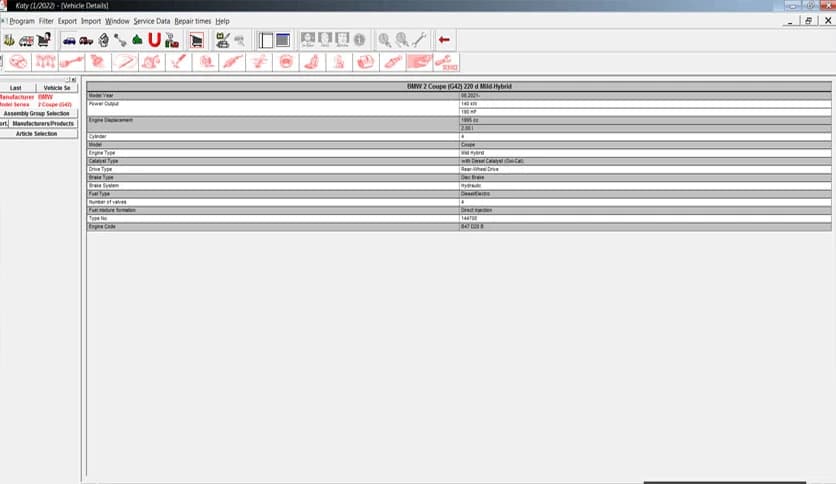Click the Last button in side panel

[x=16, y=88]
